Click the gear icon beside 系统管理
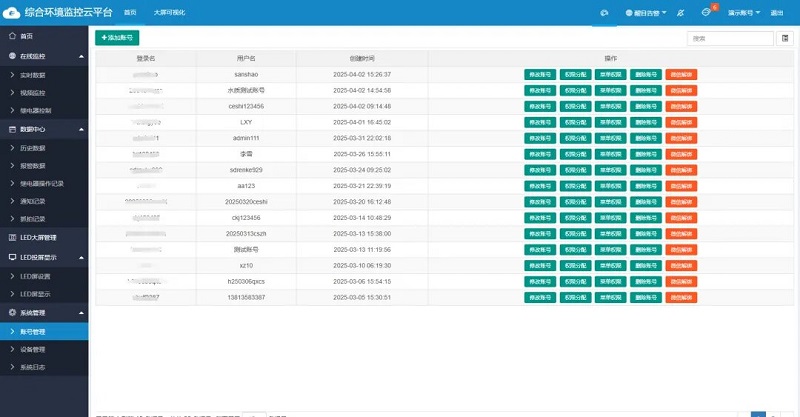Viewport: 800px width, 417px height. pos(12,312)
